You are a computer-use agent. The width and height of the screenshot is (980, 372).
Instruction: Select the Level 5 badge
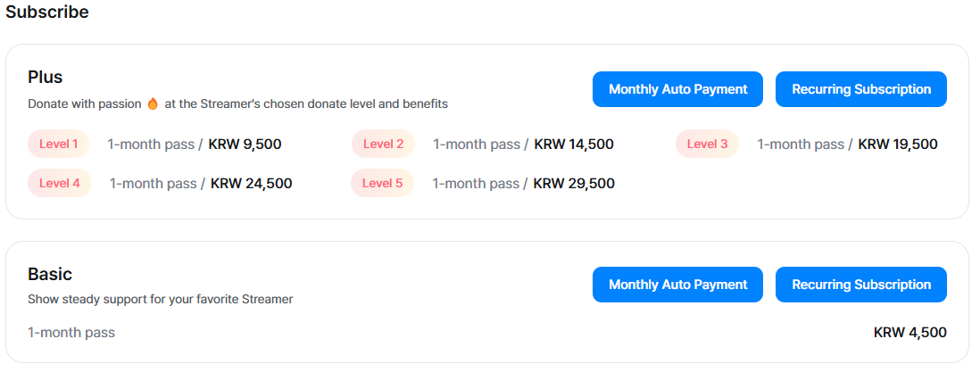[383, 184]
